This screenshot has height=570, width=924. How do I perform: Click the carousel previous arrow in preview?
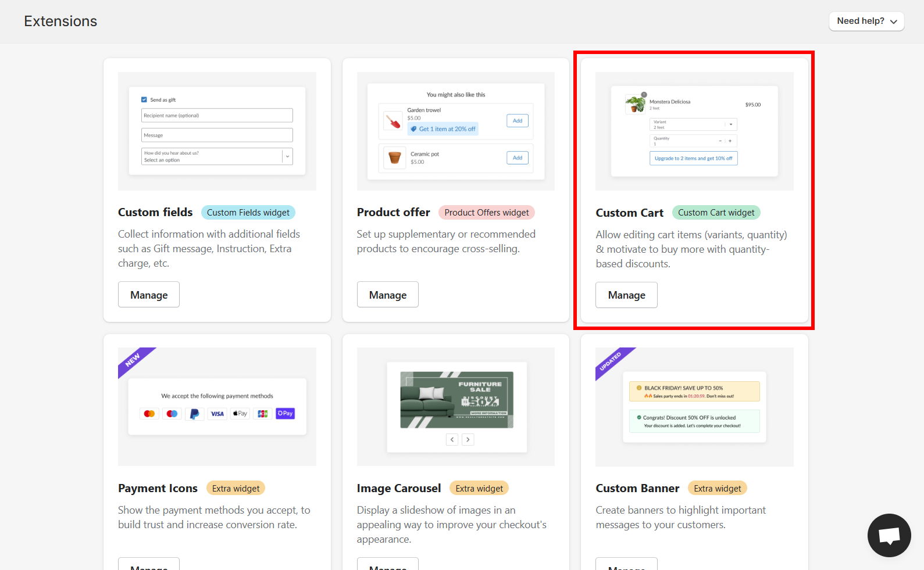click(452, 440)
